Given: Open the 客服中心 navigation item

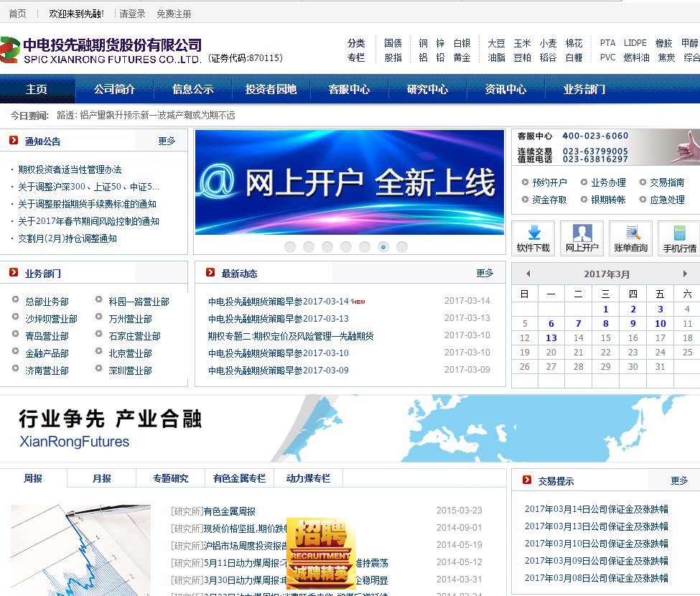Looking at the screenshot, I should [349, 89].
